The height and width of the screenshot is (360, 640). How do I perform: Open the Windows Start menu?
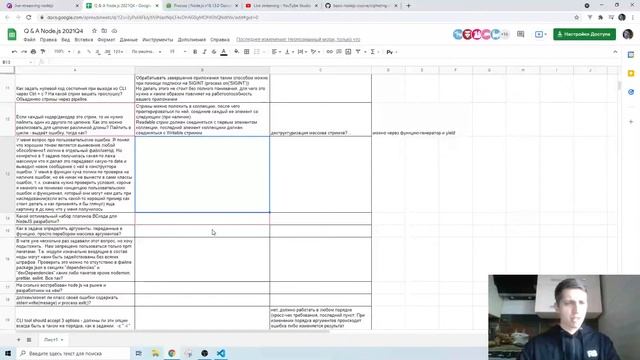click(8, 353)
